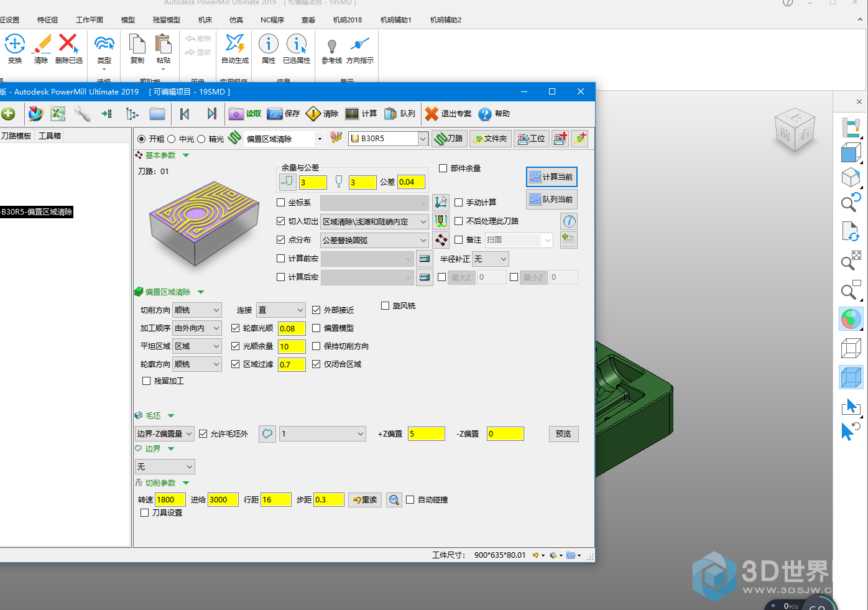Click the Excel export icon in dialog toolbar

click(x=58, y=114)
